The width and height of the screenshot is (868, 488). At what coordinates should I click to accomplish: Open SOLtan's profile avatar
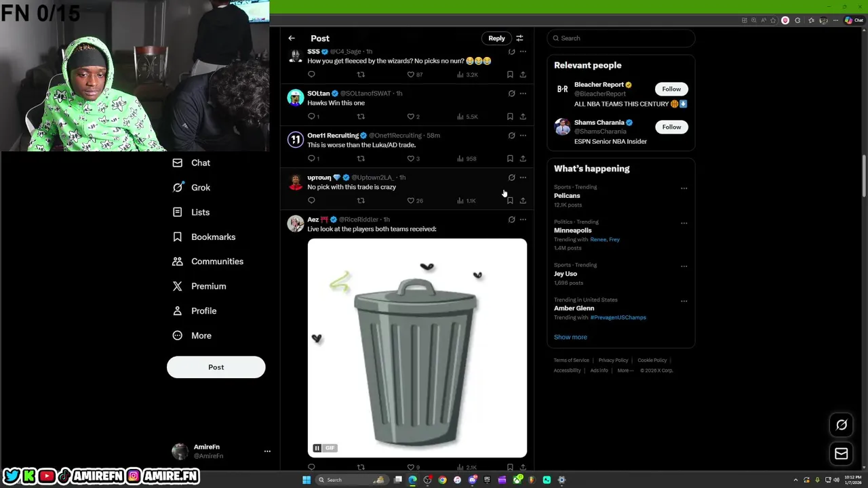point(296,98)
